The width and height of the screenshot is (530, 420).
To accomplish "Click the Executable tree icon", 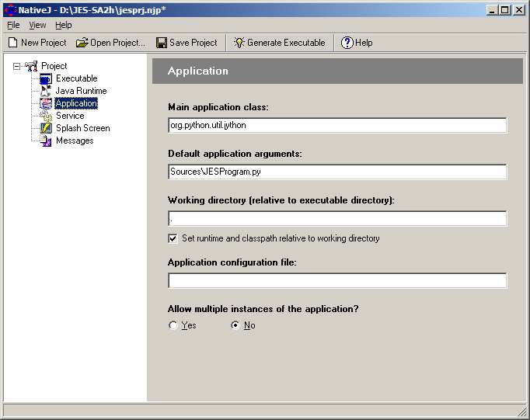I will tap(46, 78).
